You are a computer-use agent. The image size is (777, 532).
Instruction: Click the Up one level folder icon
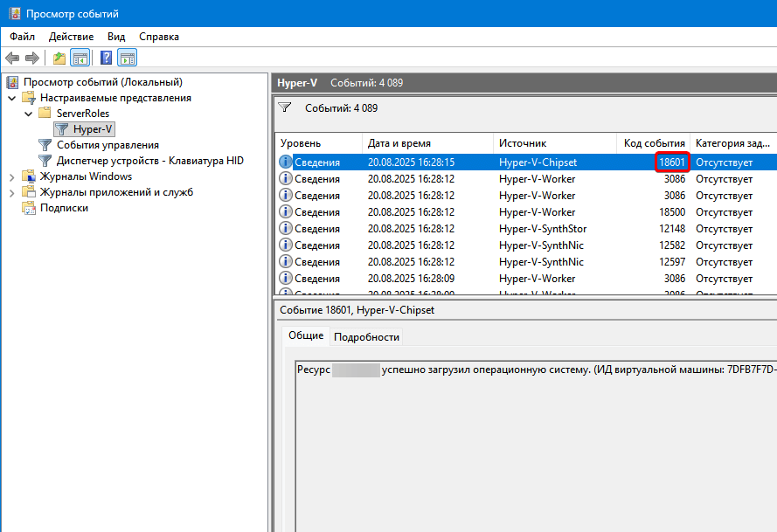(59, 59)
